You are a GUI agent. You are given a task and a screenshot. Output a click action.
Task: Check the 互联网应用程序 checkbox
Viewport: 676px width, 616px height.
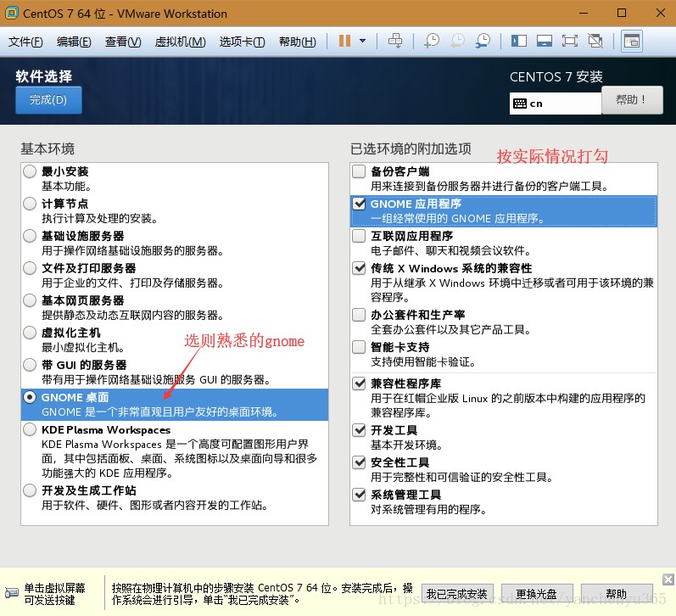[x=359, y=236]
